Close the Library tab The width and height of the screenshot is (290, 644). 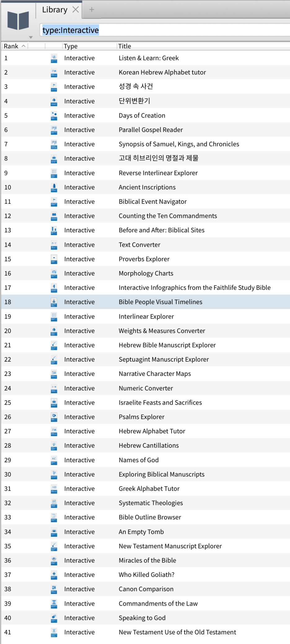click(x=76, y=10)
